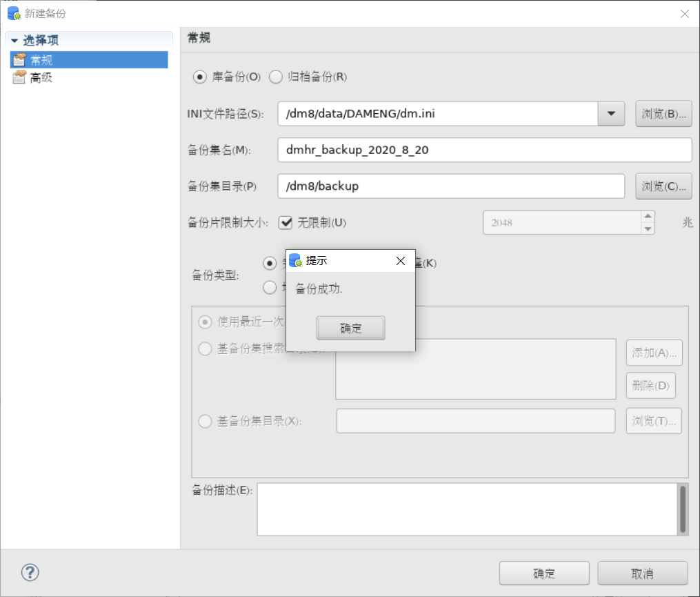Click the 高级 page icon in sidebar

pos(19,77)
